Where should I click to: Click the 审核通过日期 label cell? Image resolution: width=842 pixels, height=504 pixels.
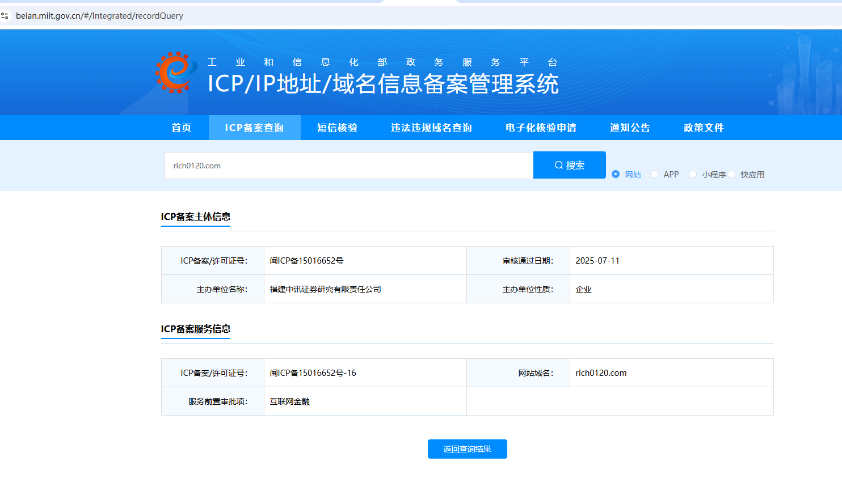(x=519, y=261)
